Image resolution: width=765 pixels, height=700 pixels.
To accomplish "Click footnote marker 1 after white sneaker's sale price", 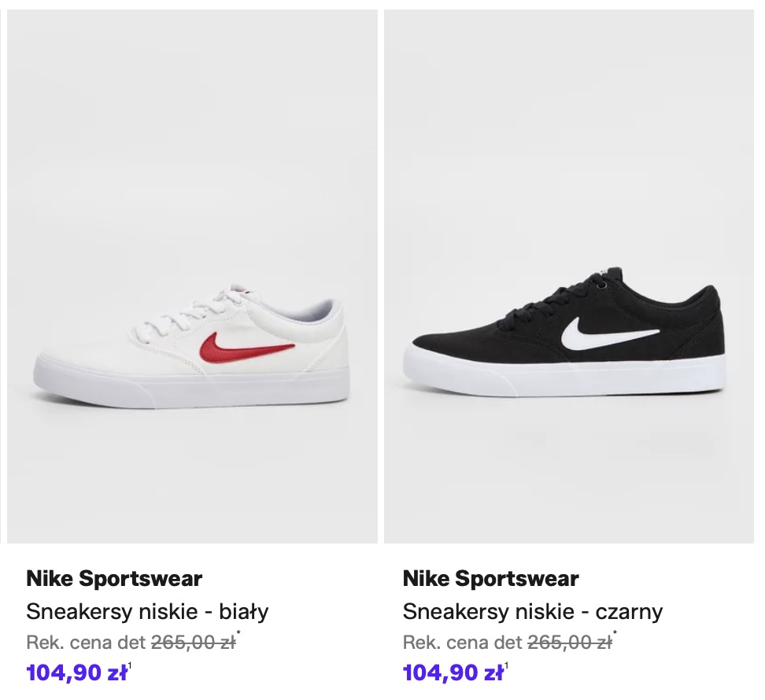I will click(x=131, y=666).
